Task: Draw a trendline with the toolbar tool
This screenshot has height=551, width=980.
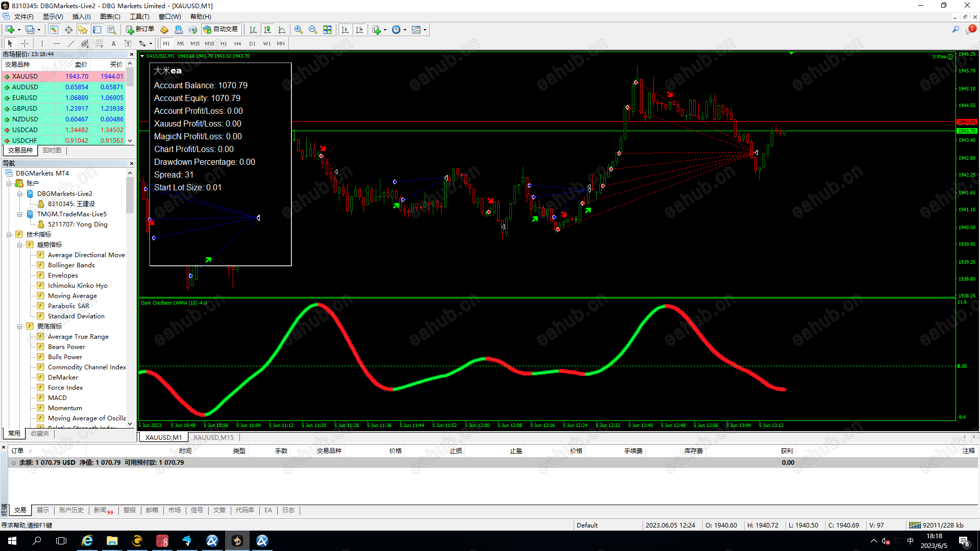Action: tap(71, 43)
